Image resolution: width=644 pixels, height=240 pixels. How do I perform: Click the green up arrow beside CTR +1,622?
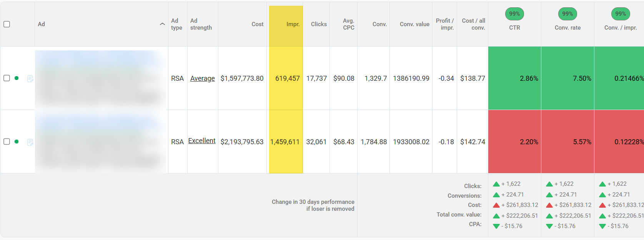coord(496,184)
